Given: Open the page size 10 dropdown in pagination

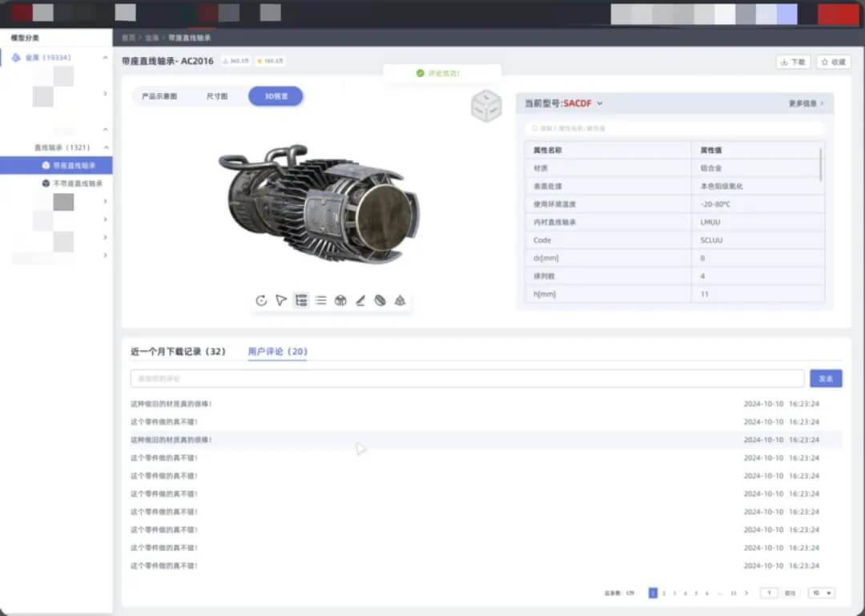Looking at the screenshot, I should [823, 593].
